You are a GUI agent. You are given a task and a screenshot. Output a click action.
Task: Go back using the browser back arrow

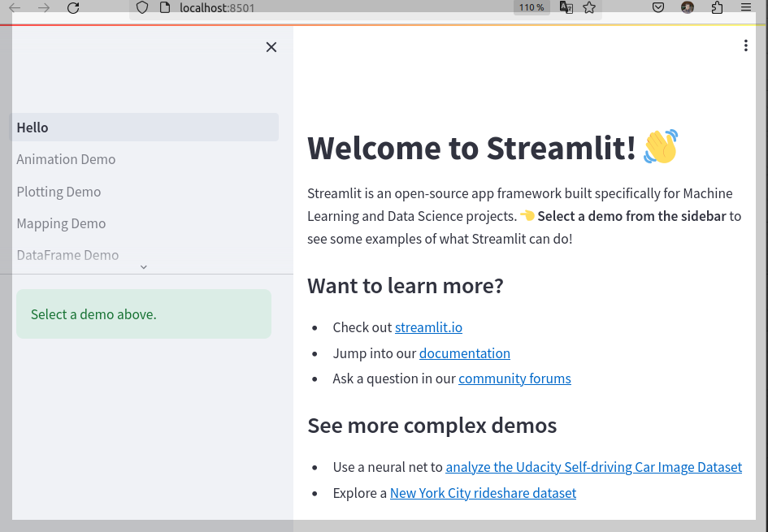pos(15,8)
